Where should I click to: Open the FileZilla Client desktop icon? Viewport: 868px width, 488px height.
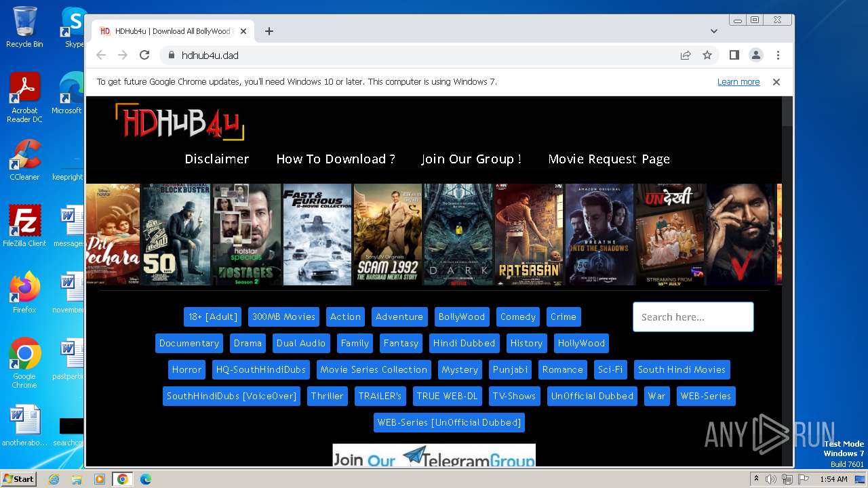(24, 226)
